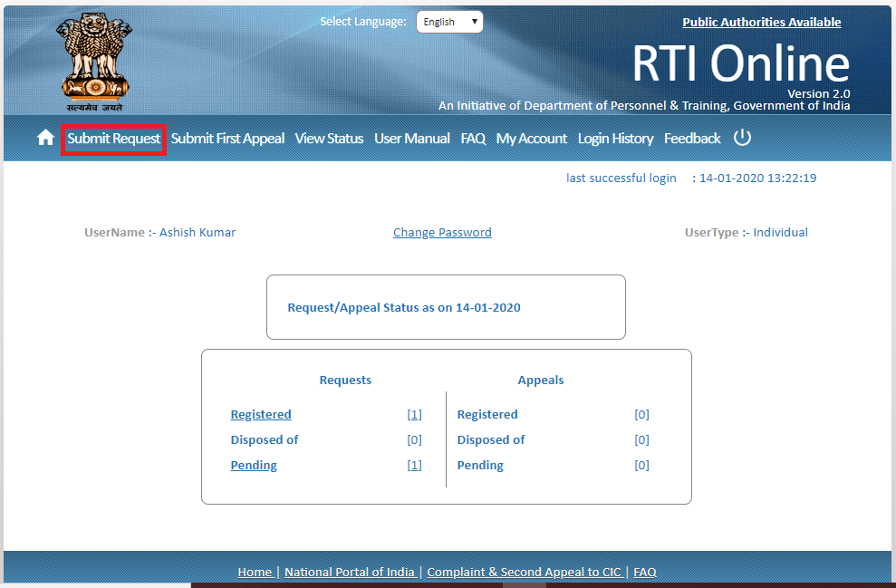This screenshot has height=588, width=896.
Task: Open the Feedback page
Action: [x=691, y=138]
